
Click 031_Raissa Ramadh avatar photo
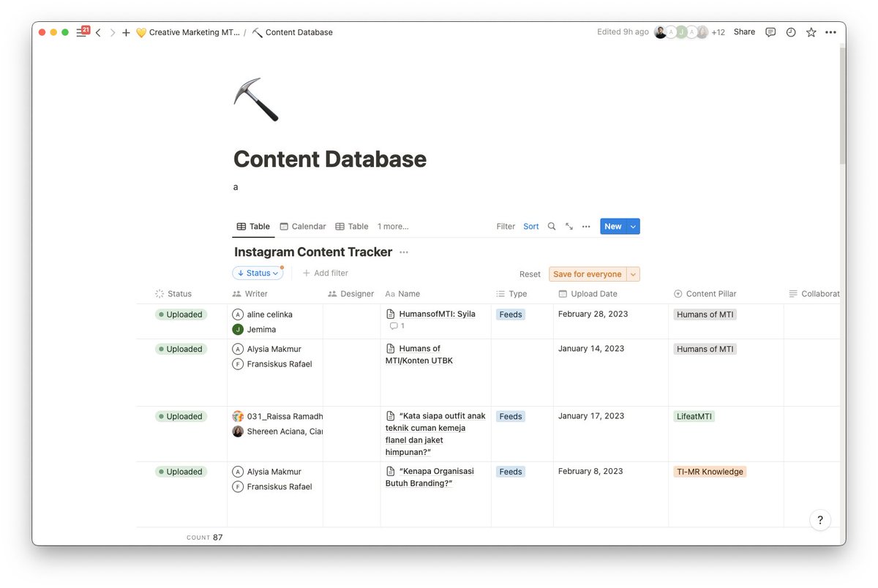238,416
